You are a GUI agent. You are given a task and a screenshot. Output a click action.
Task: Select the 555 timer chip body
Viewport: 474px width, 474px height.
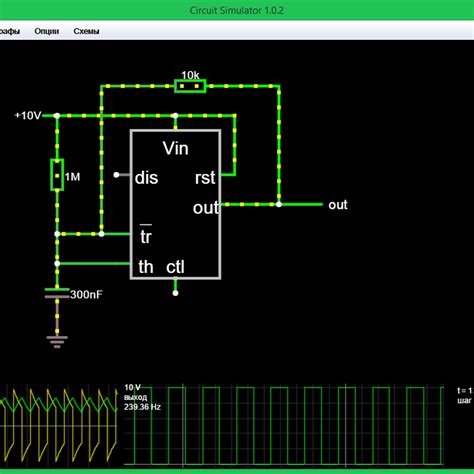point(175,204)
